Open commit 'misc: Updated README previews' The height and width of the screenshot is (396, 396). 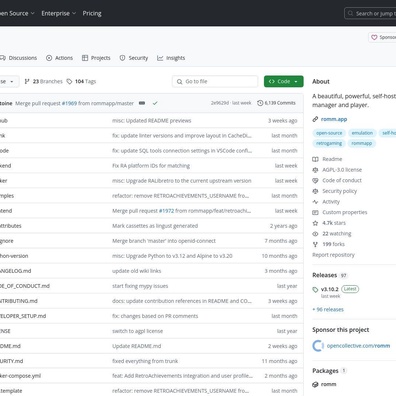tap(152, 121)
